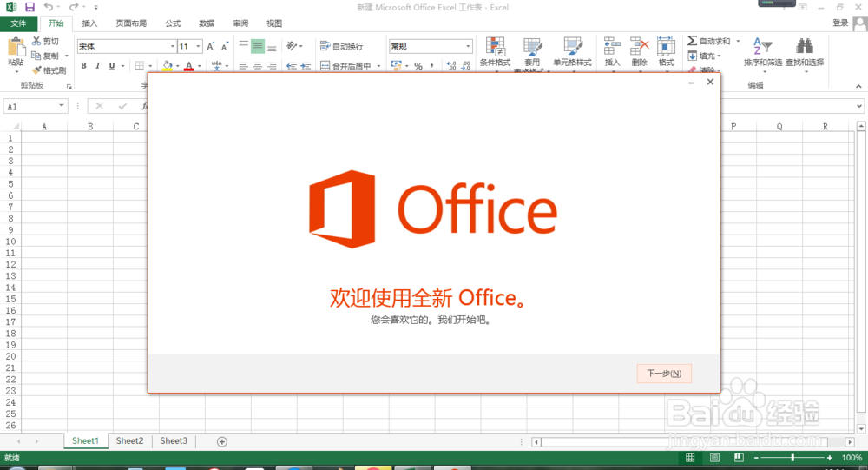Expand the font size dropdown
Screen dimensions: 868x470
198,47
